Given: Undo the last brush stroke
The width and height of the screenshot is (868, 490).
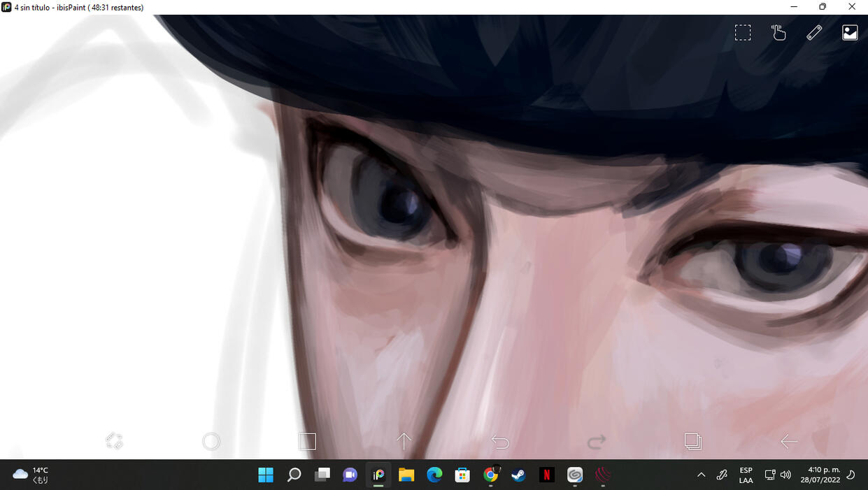Looking at the screenshot, I should click(x=500, y=442).
